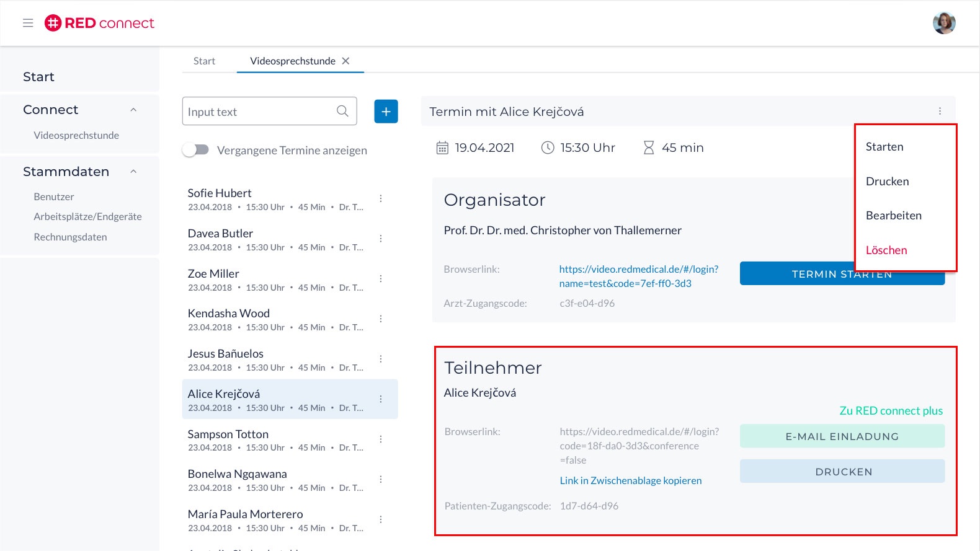
Task: Open Zu RED connect plus link
Action: pos(891,411)
